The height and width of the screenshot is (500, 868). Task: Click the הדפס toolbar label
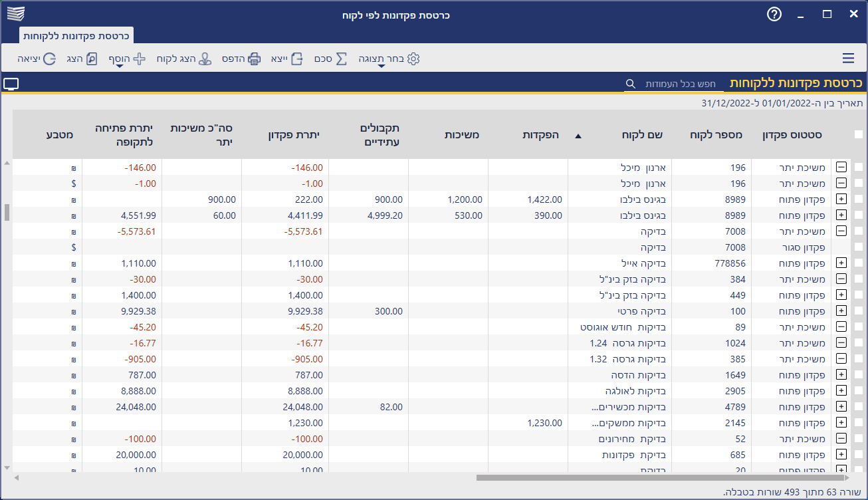click(x=233, y=59)
